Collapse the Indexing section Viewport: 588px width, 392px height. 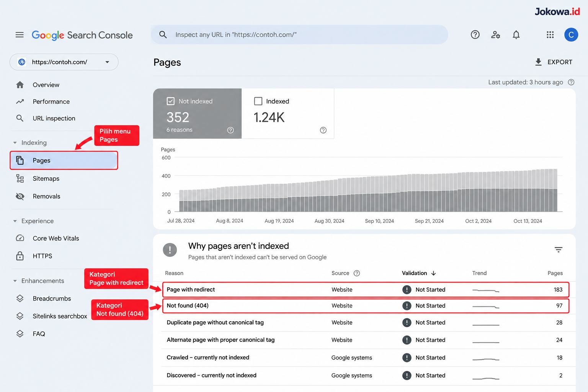[15, 143]
